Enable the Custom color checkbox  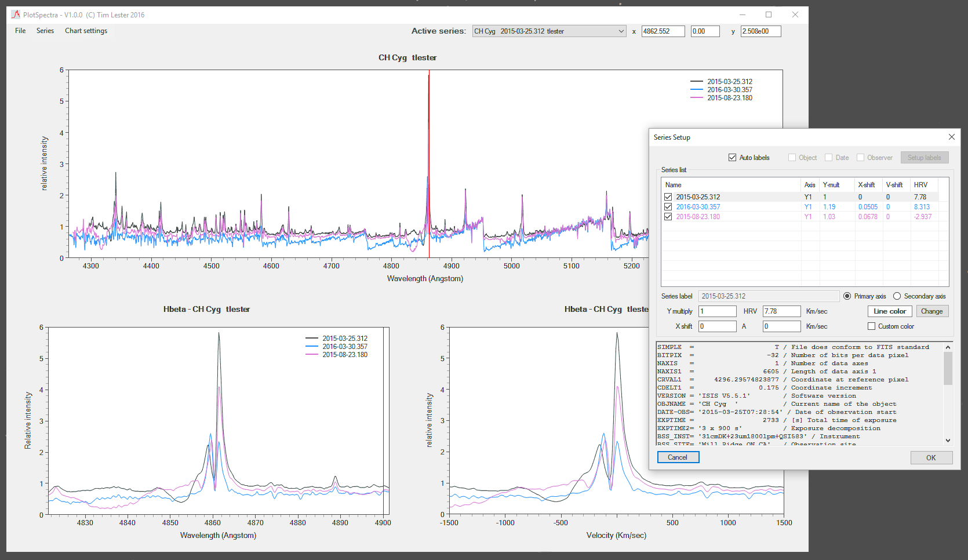[871, 326]
